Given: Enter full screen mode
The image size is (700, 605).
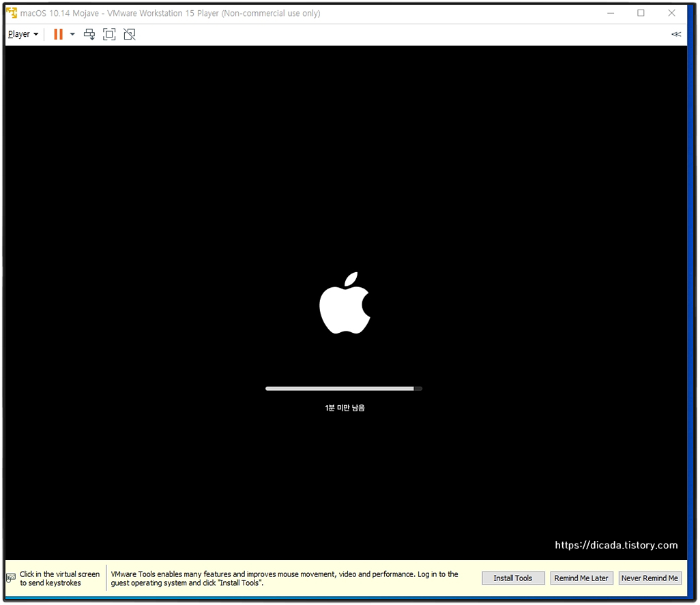Looking at the screenshot, I should 109,34.
